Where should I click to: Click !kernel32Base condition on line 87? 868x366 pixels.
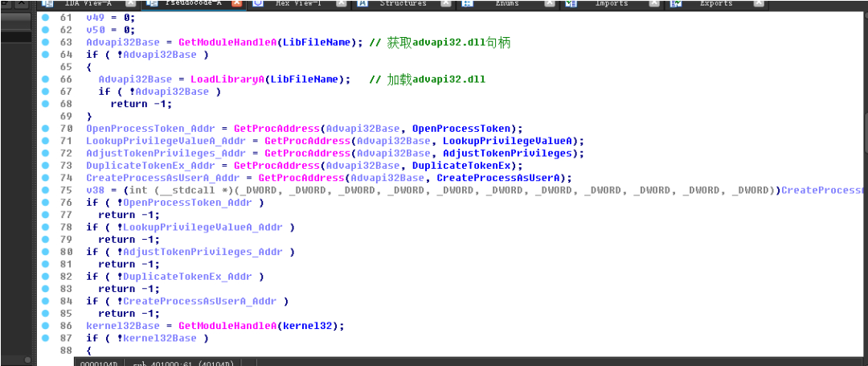click(157, 338)
